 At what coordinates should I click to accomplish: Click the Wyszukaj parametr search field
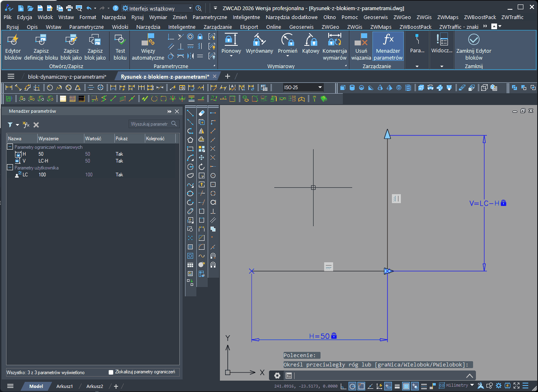pos(150,124)
